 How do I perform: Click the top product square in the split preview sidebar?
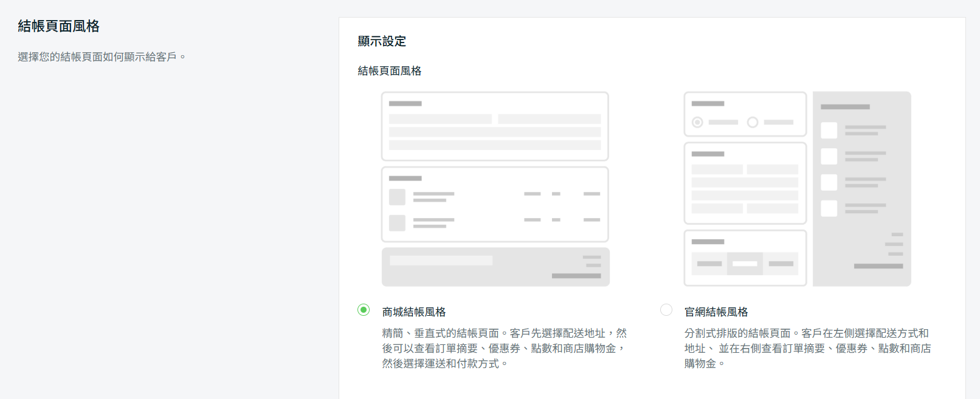(x=829, y=131)
